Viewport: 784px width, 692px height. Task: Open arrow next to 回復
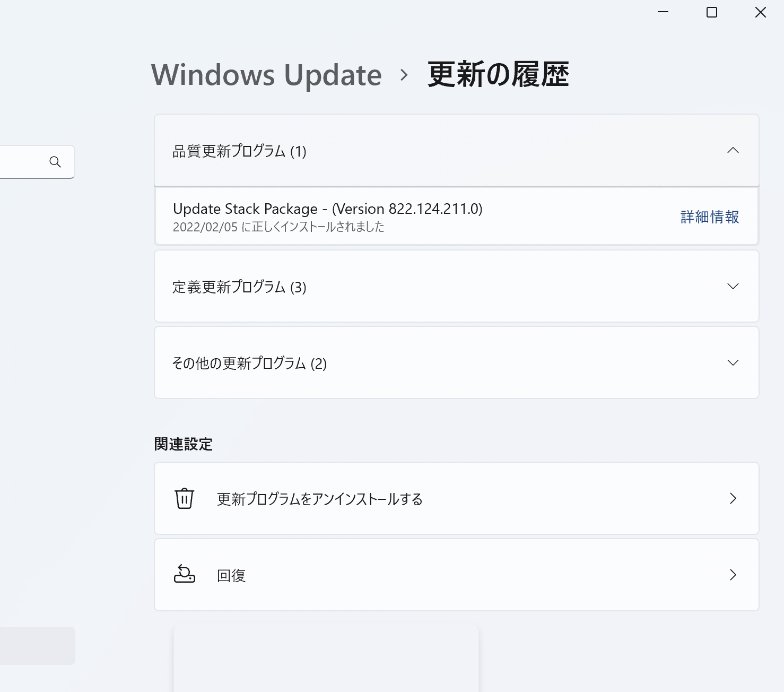click(x=733, y=575)
